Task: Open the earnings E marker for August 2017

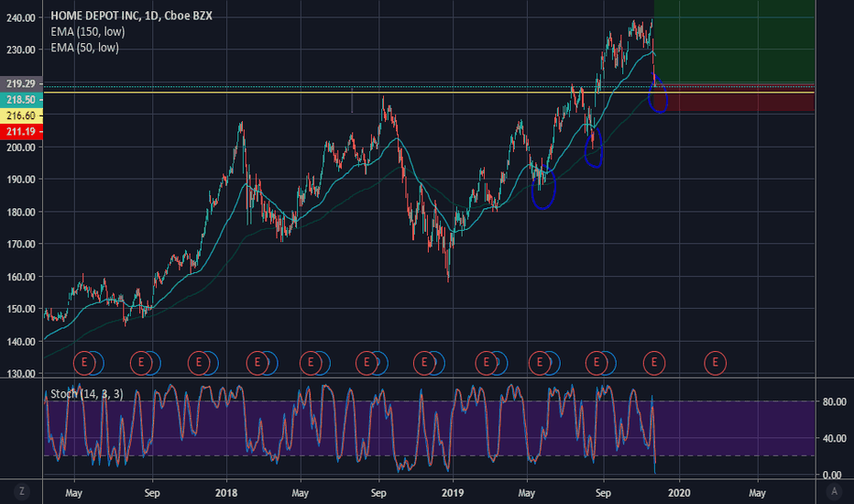Action: pos(141,362)
